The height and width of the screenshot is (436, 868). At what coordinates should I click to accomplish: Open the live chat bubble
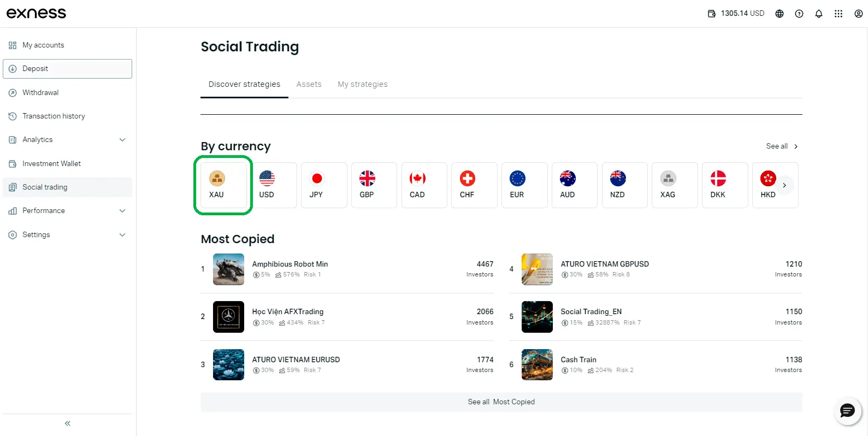pyautogui.click(x=847, y=411)
